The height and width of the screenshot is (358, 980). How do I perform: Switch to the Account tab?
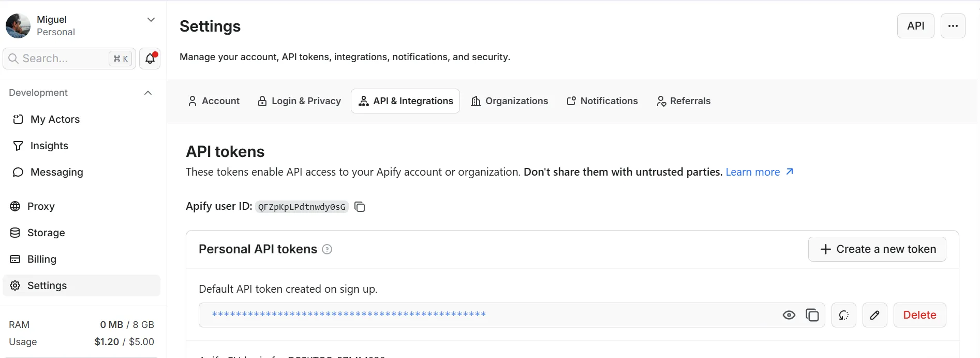(x=214, y=101)
